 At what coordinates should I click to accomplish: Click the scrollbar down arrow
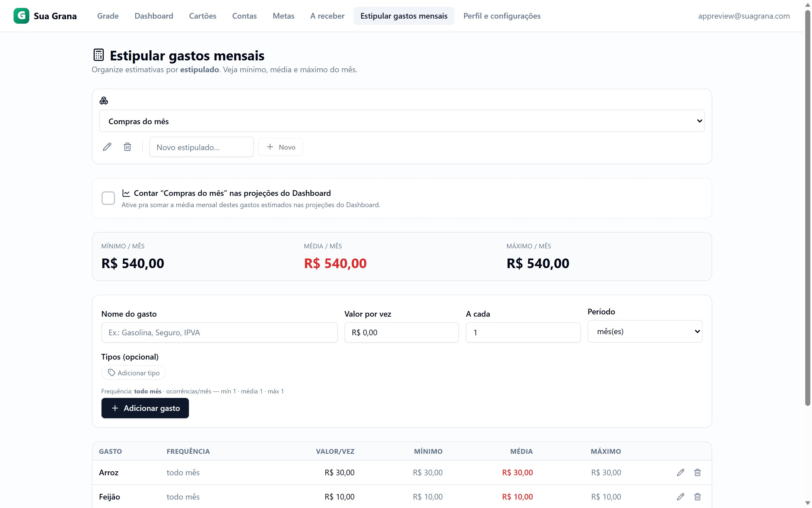pos(808,503)
